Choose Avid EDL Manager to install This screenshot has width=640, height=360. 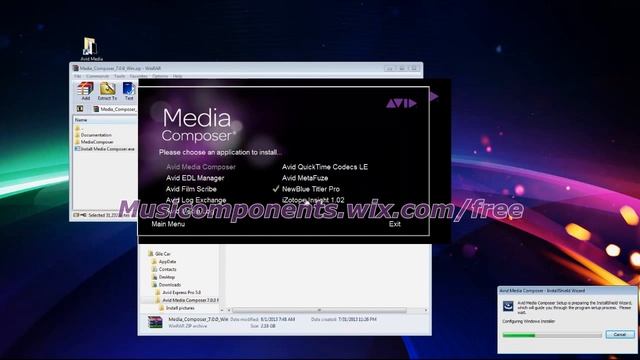[195, 178]
